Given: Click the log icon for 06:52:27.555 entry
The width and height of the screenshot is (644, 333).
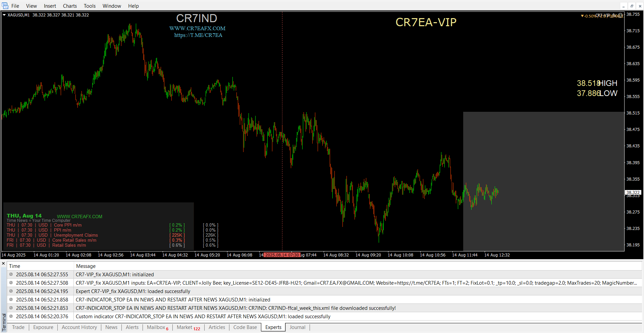Looking at the screenshot, I should (x=11, y=274).
